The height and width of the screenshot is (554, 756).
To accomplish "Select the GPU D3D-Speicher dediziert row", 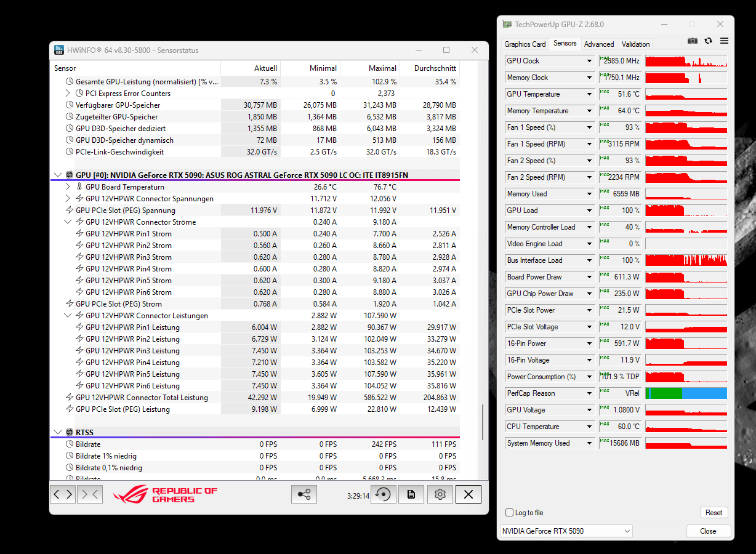I will (x=255, y=129).
